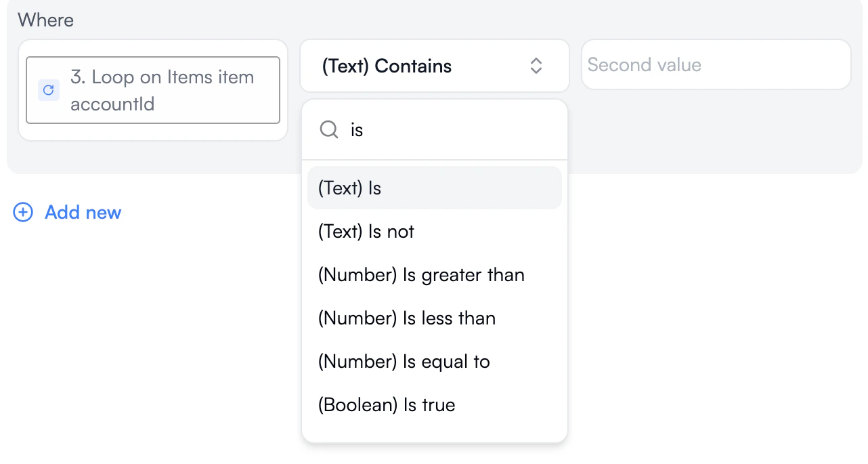
Task: Click the magnifier search icon
Action: coord(329,129)
